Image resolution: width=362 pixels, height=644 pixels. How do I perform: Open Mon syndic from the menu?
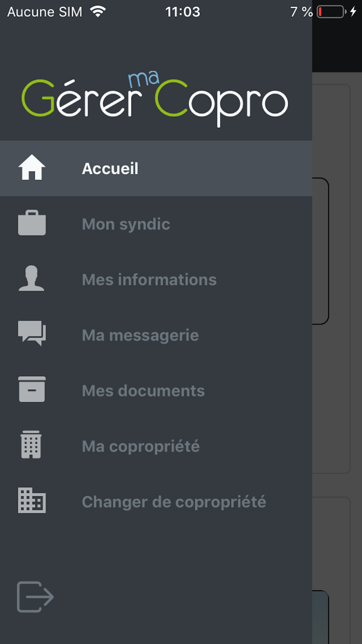[126, 224]
